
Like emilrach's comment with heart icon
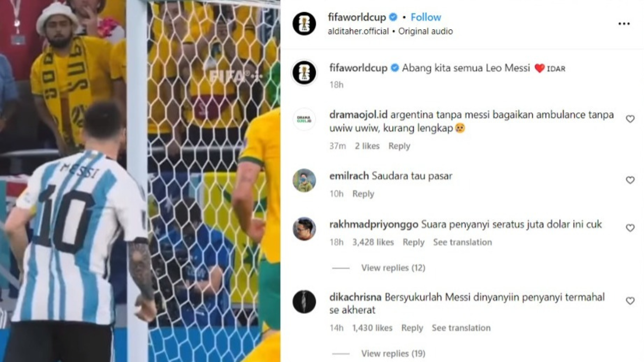pos(630,180)
